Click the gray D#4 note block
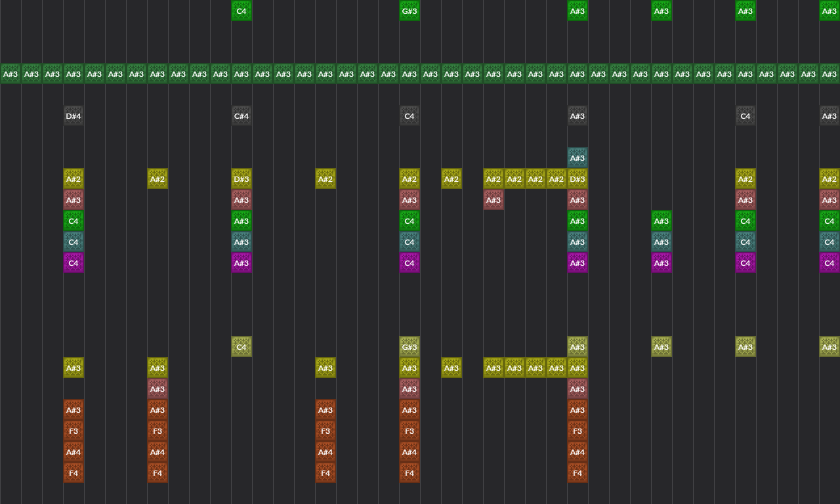 (x=73, y=116)
